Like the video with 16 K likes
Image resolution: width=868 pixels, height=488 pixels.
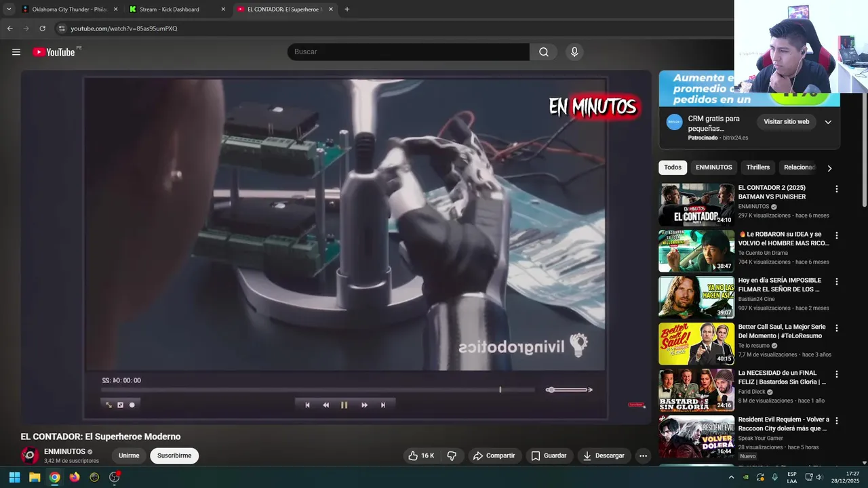(420, 455)
